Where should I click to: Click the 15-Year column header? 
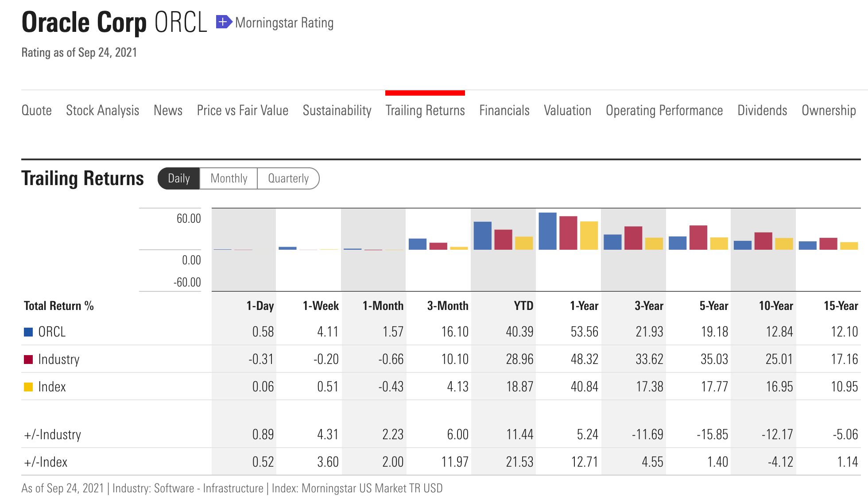[x=841, y=306]
